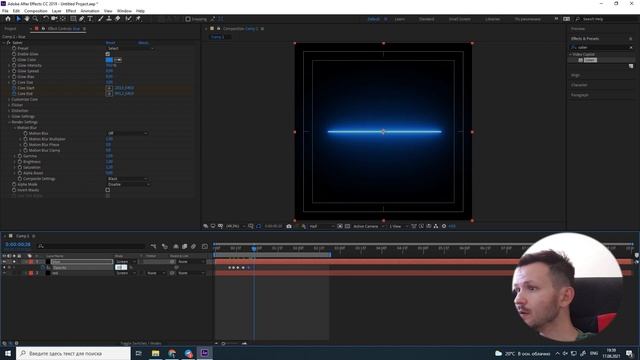Click the Saber effect Reset link

[x=111, y=42]
